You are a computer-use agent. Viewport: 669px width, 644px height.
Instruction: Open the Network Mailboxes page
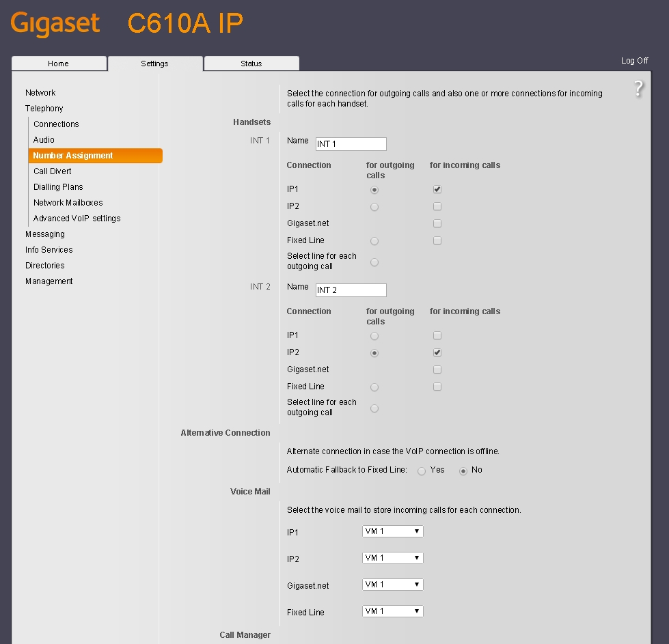pyautogui.click(x=68, y=203)
